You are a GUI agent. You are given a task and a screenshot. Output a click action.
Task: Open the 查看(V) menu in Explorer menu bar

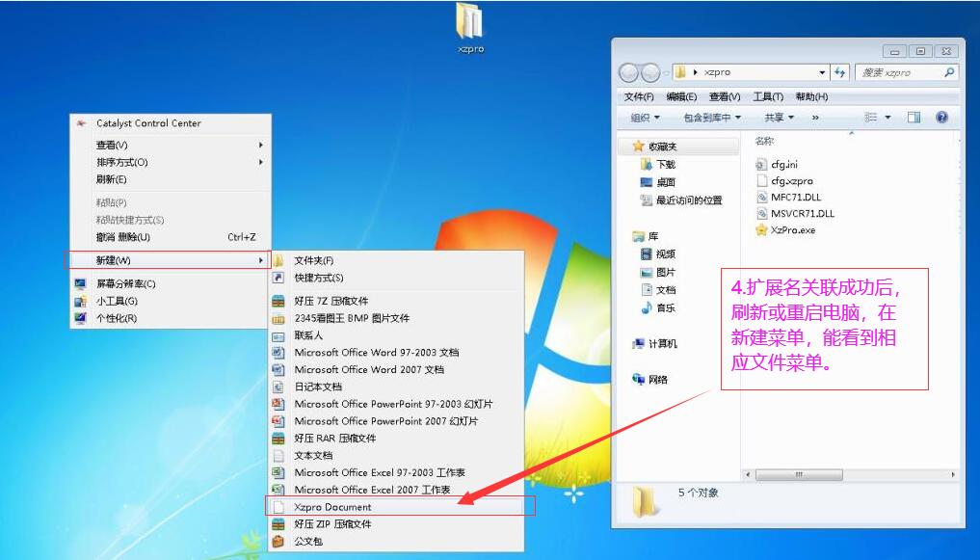pos(725,96)
